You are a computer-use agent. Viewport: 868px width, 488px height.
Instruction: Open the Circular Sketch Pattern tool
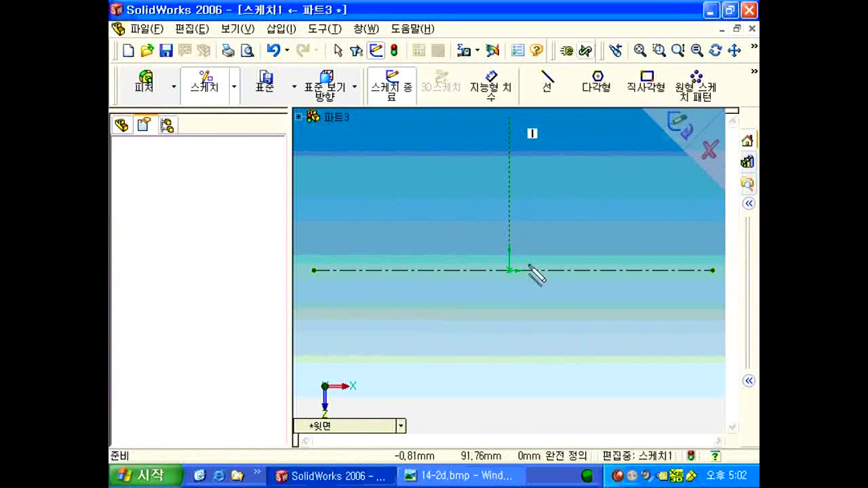point(696,86)
